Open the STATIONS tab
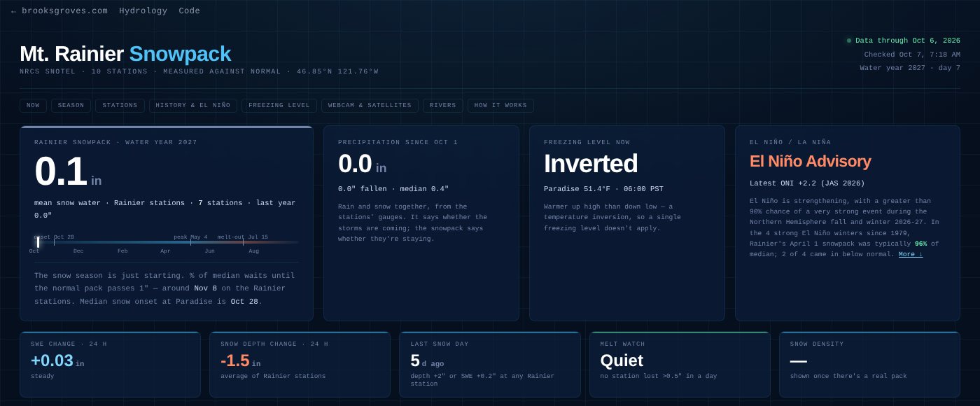This screenshot has width=980, height=406. click(x=120, y=106)
